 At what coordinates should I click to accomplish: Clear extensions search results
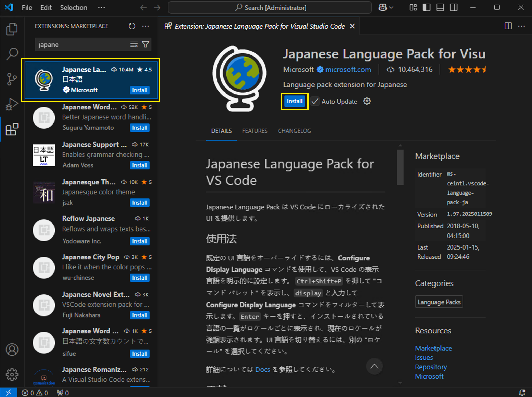[x=134, y=45]
